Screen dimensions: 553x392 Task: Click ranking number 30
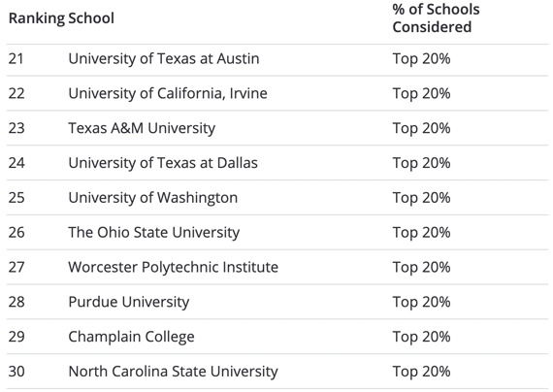tap(16, 372)
